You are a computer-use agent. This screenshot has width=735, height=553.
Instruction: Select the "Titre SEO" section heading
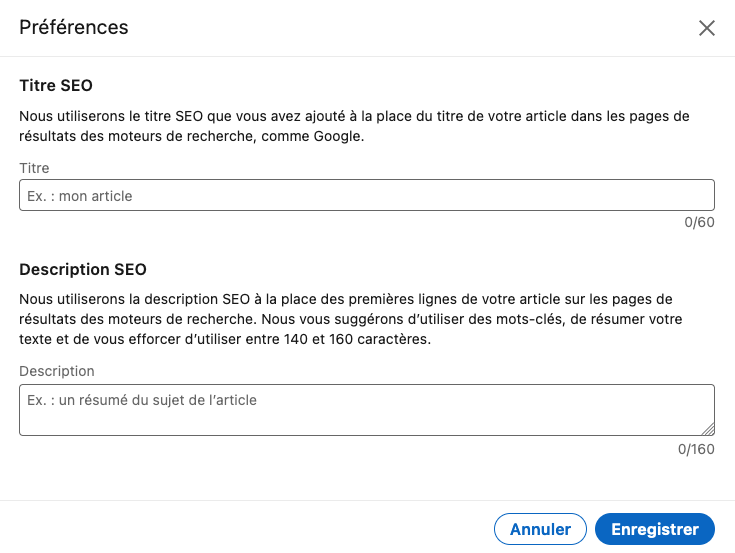pyautogui.click(x=56, y=86)
